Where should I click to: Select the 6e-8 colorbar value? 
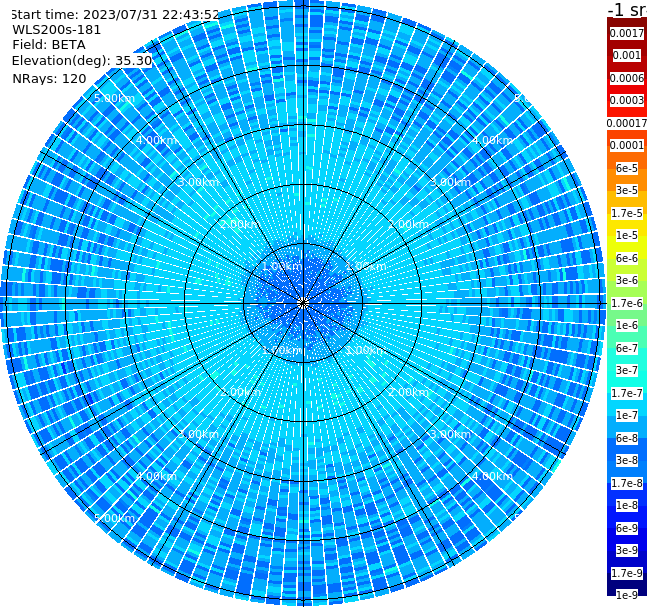[x=627, y=438]
